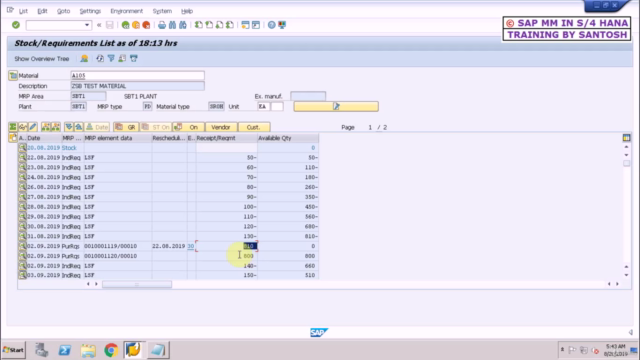Screen dimensions: 640x360
Task: Click the icon to the right of the filter funnel
Action: click(122, 59)
